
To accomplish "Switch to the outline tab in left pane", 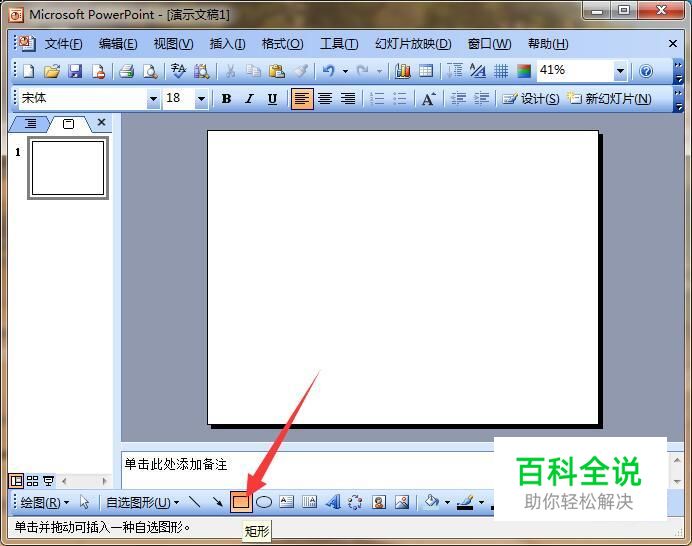I will 30,124.
